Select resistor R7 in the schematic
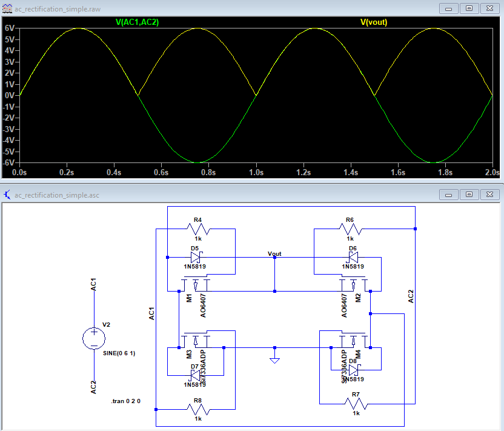Screen dimensions: 504x431 pyautogui.click(x=356, y=404)
